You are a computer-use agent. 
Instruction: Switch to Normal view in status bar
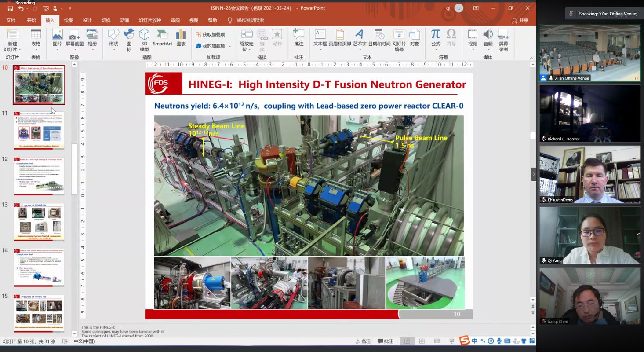(x=407, y=341)
